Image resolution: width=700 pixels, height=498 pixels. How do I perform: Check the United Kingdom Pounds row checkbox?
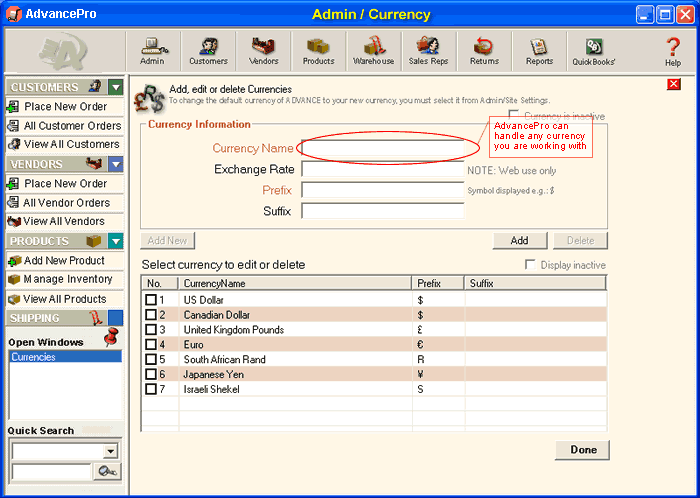[151, 330]
